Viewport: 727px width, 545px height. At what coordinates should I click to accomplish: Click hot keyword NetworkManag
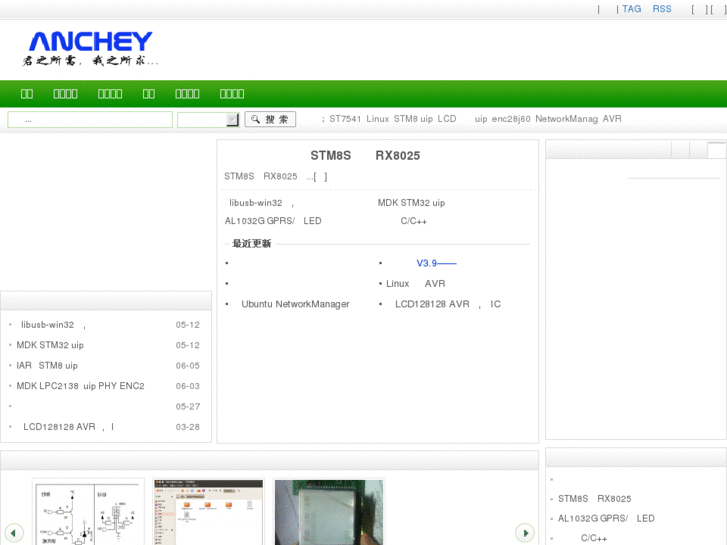tap(567, 119)
